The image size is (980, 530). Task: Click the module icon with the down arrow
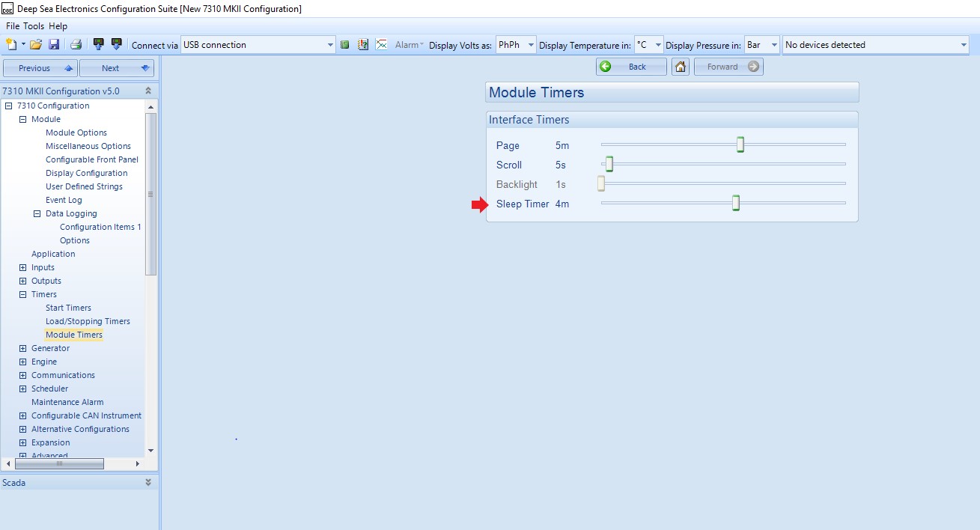116,45
